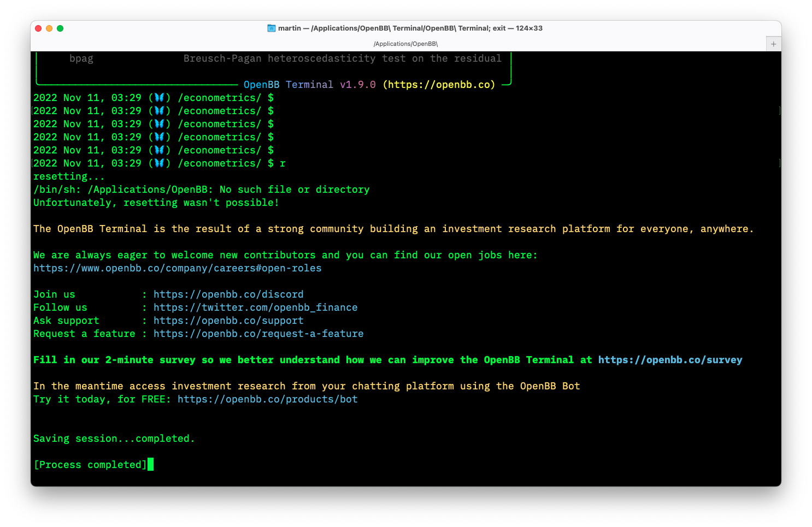Click the 'Join us' label
812x527 pixels.
point(54,294)
